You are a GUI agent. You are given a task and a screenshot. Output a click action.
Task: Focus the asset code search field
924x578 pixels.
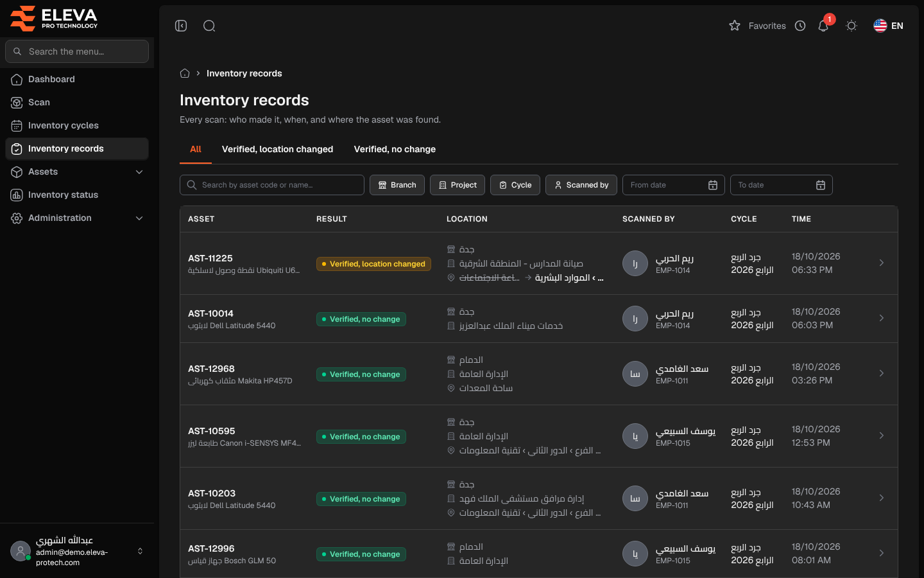click(272, 185)
